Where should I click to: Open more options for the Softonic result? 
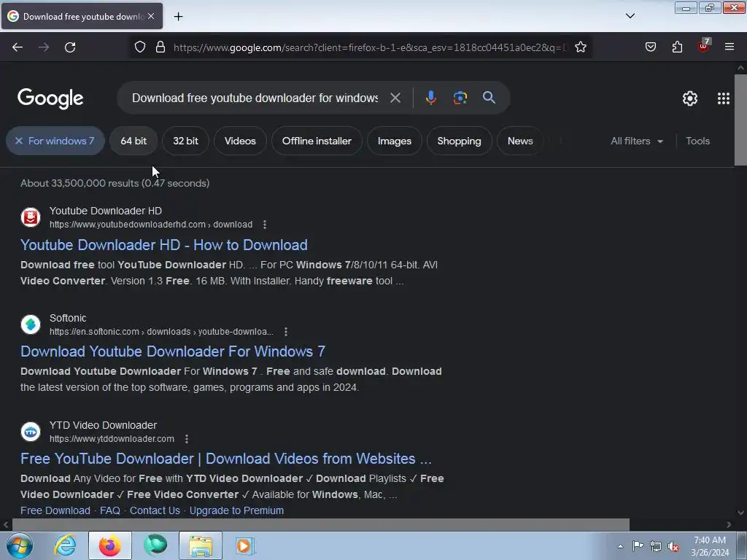click(286, 332)
